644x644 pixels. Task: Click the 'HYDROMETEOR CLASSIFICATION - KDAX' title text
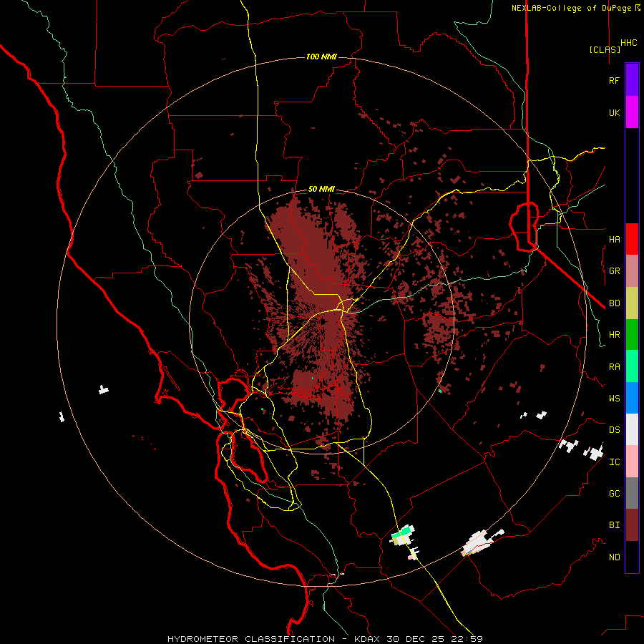click(x=273, y=639)
